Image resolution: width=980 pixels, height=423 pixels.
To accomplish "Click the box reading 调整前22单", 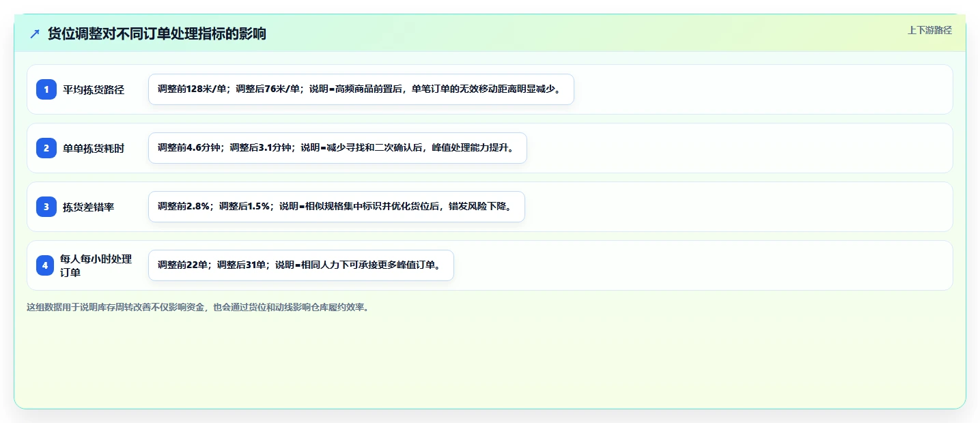I will coord(301,265).
